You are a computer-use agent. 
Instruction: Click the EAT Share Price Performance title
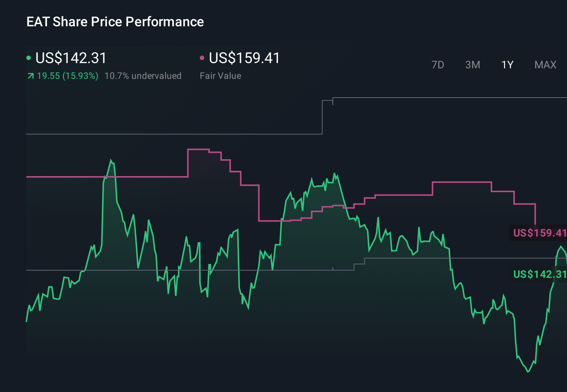(x=115, y=21)
